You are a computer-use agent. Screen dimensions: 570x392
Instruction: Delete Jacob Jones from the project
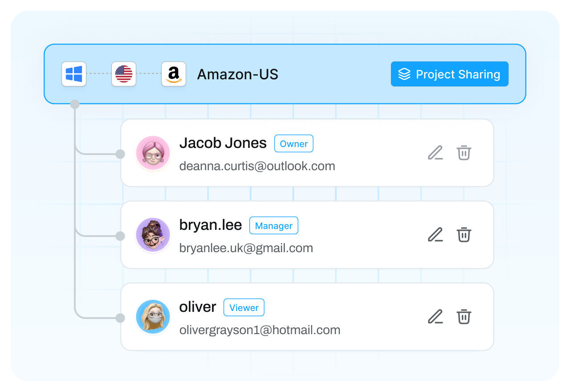[x=464, y=153]
